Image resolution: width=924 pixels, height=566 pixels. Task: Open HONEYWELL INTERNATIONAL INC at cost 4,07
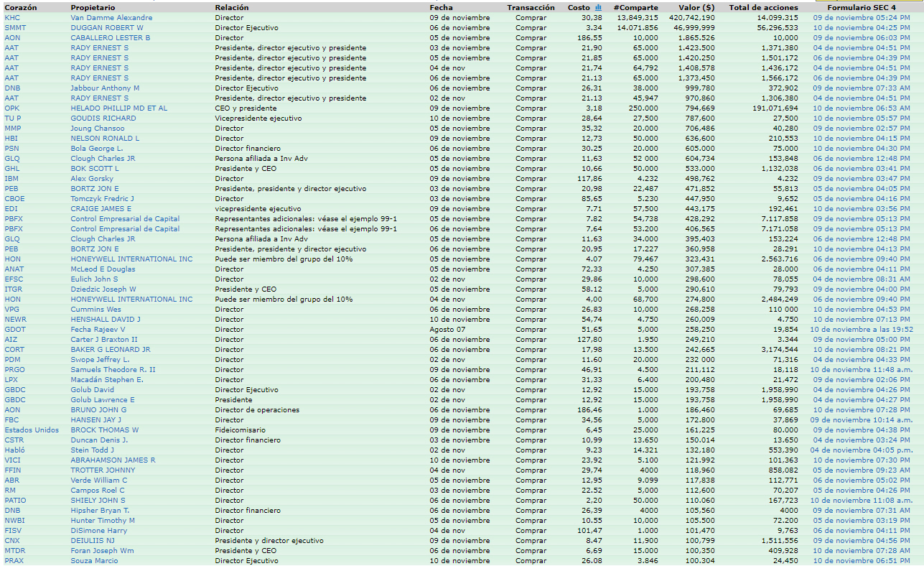click(x=131, y=259)
